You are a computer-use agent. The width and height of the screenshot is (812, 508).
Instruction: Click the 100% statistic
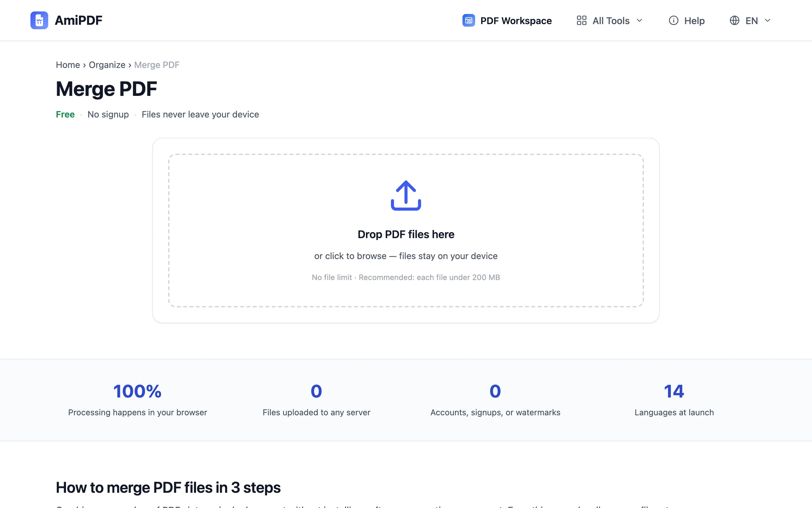138,391
